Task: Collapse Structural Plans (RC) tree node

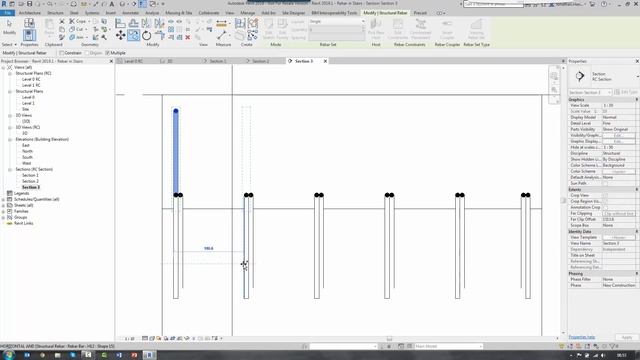Action: 10,73
